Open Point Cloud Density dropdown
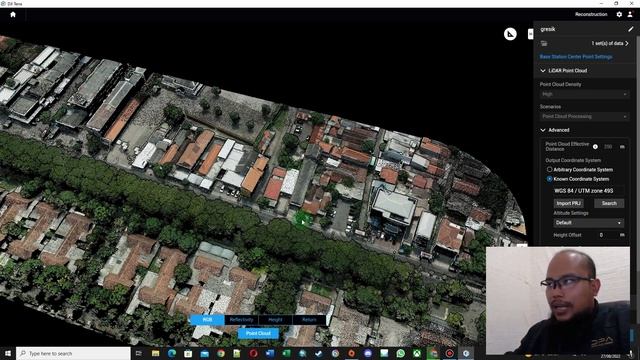 point(584,94)
